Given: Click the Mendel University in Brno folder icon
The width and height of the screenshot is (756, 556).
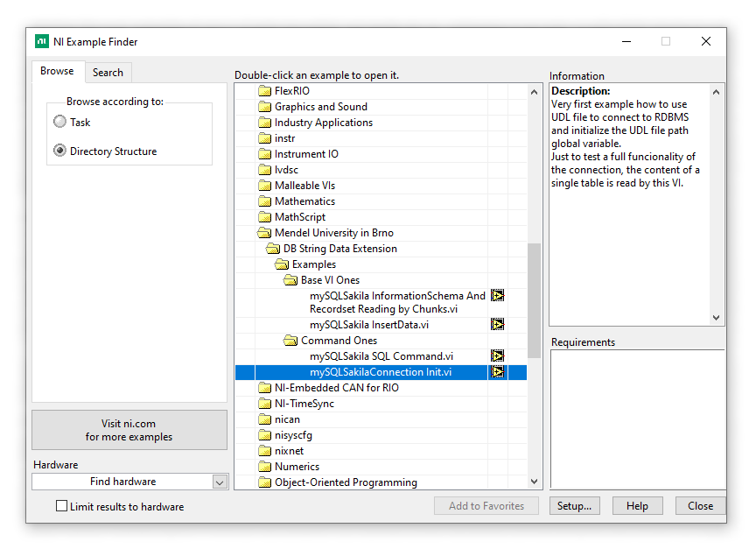Looking at the screenshot, I should click(x=264, y=233).
